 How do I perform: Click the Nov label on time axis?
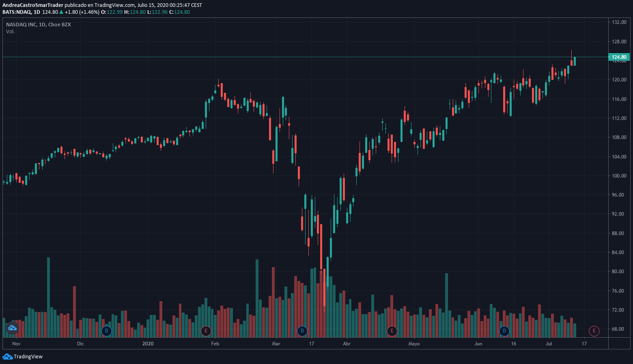point(16,344)
